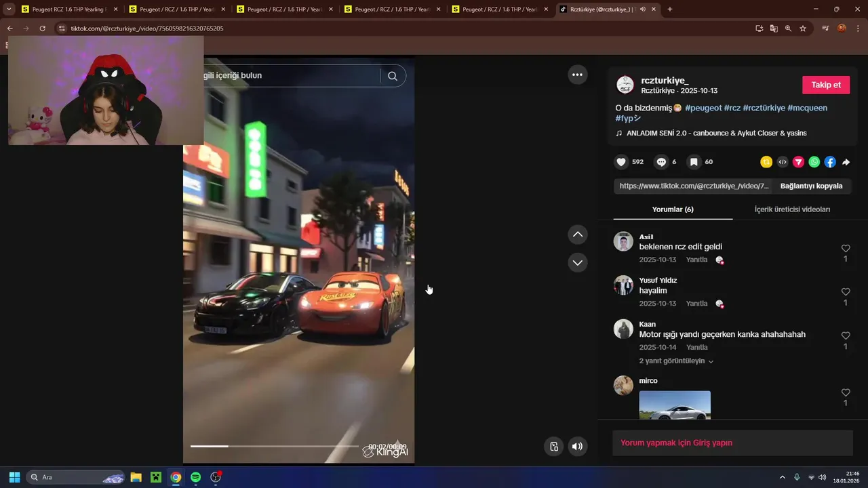Open more share options arrow

(846, 162)
